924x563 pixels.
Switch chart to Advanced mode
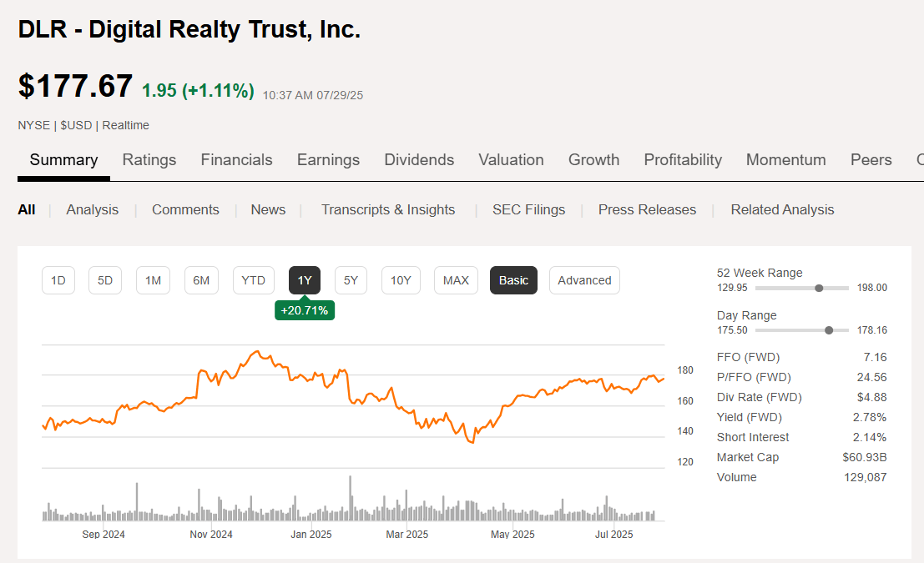584,280
